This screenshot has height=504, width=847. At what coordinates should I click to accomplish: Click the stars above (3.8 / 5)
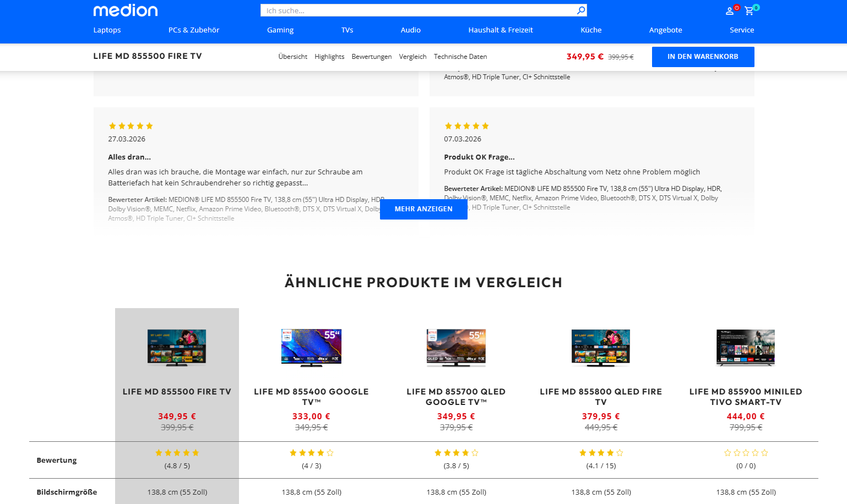[x=456, y=453]
